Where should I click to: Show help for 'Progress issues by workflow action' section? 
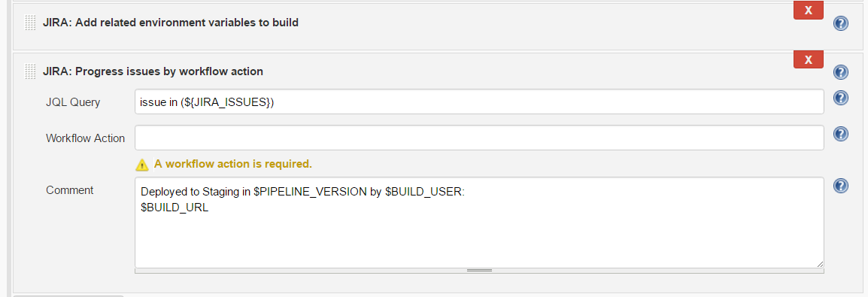tap(840, 72)
